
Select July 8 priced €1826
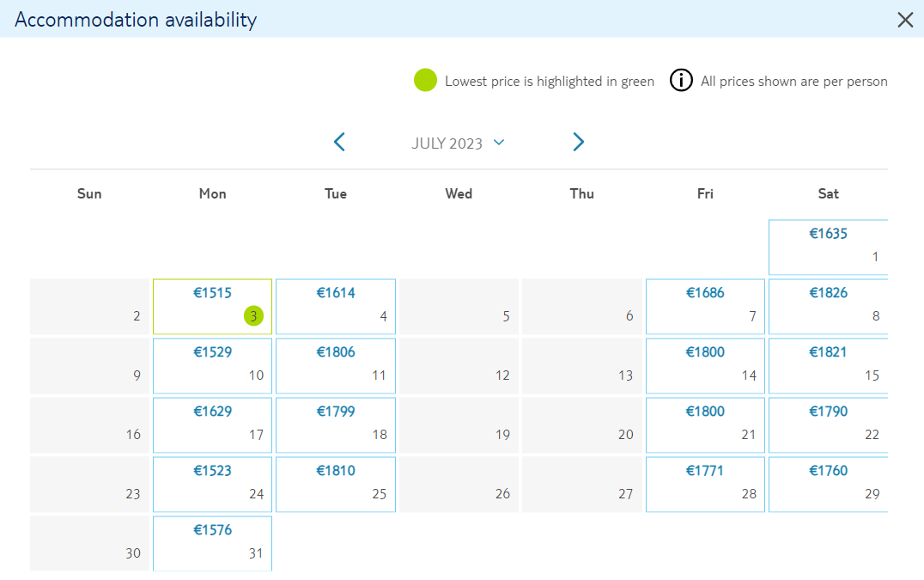click(x=828, y=307)
